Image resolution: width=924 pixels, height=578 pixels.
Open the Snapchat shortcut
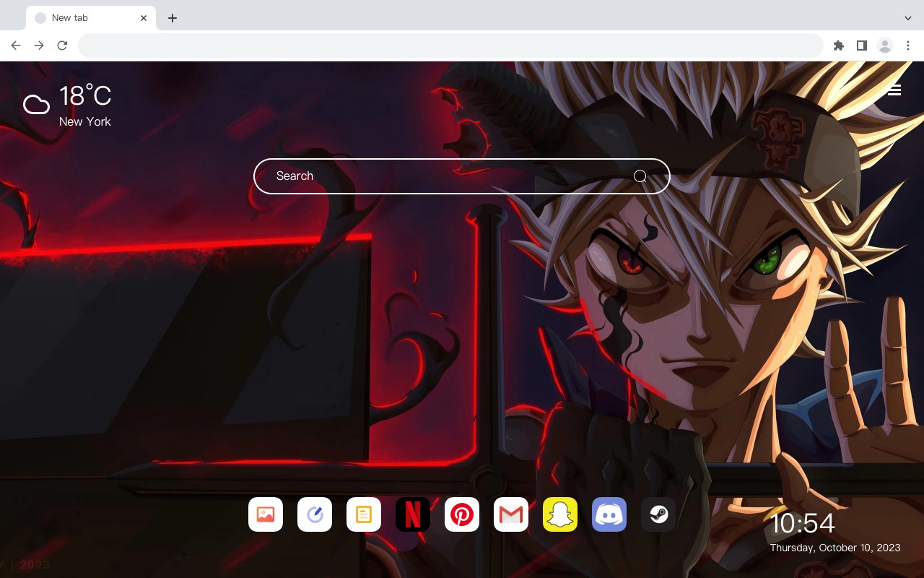[x=560, y=514]
